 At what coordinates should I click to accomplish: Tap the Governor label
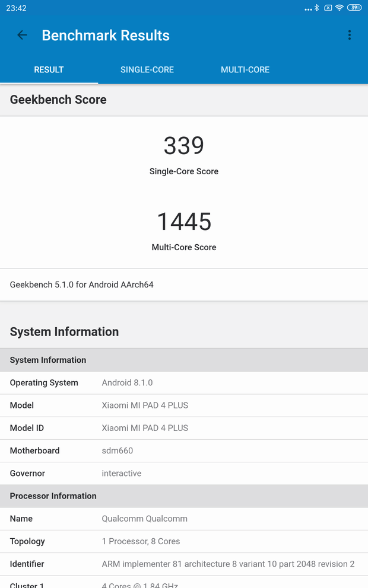27,474
